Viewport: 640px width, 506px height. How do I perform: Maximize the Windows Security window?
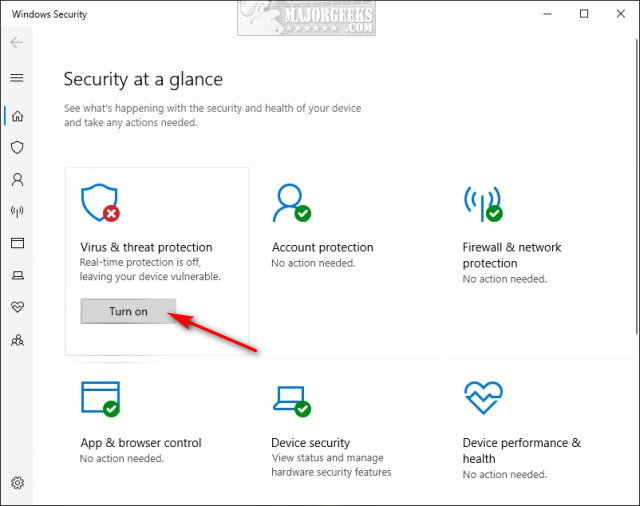pos(584,14)
